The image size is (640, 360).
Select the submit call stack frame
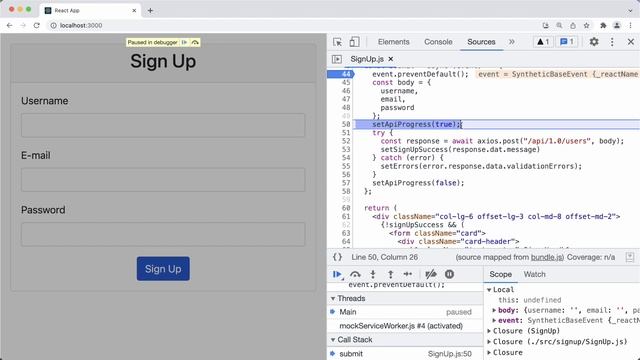(x=405, y=354)
